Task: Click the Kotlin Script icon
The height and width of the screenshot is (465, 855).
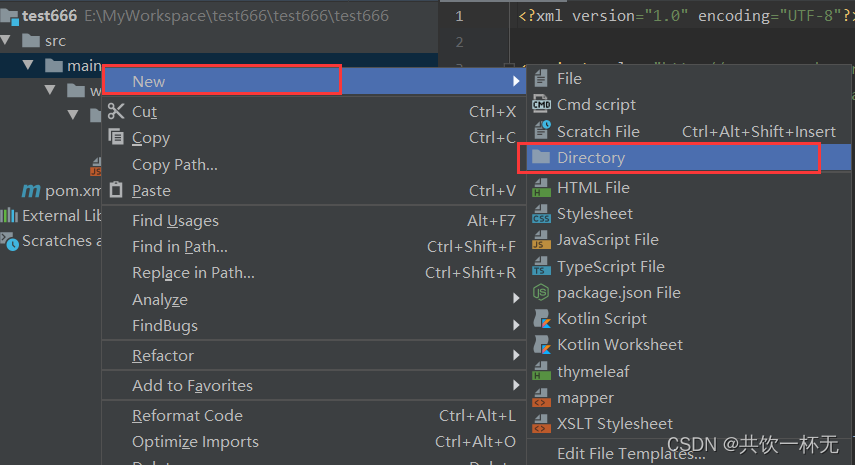Action: 542,318
